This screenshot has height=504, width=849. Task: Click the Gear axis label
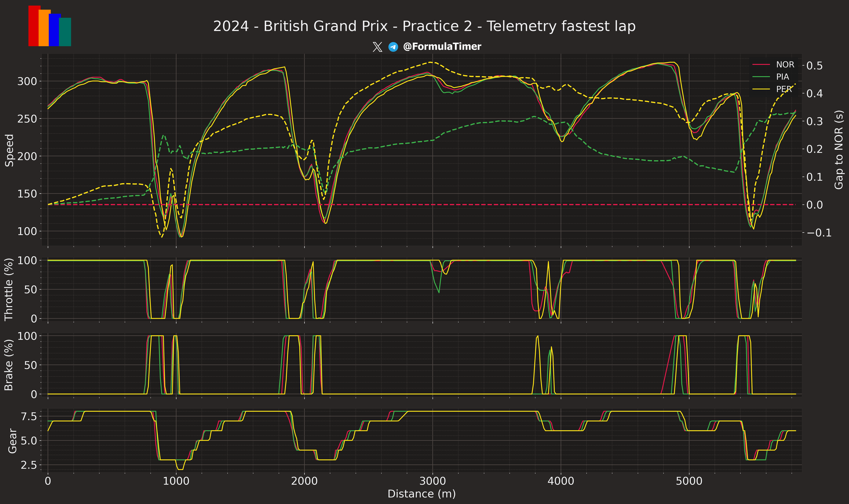[x=12, y=441]
